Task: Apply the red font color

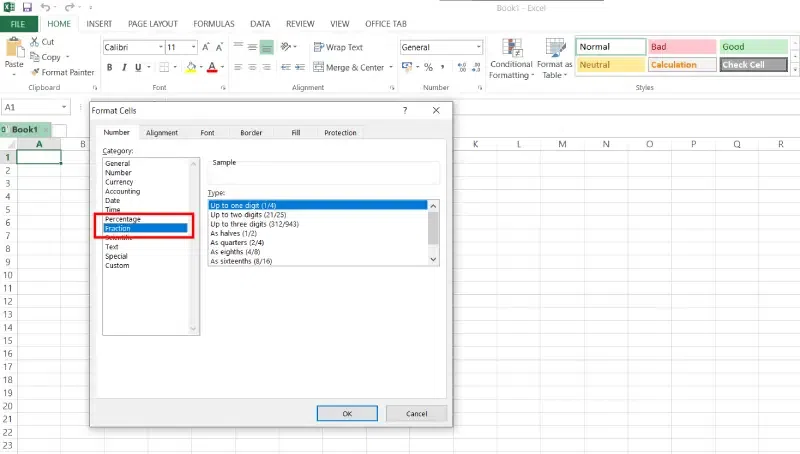Action: 212,67
